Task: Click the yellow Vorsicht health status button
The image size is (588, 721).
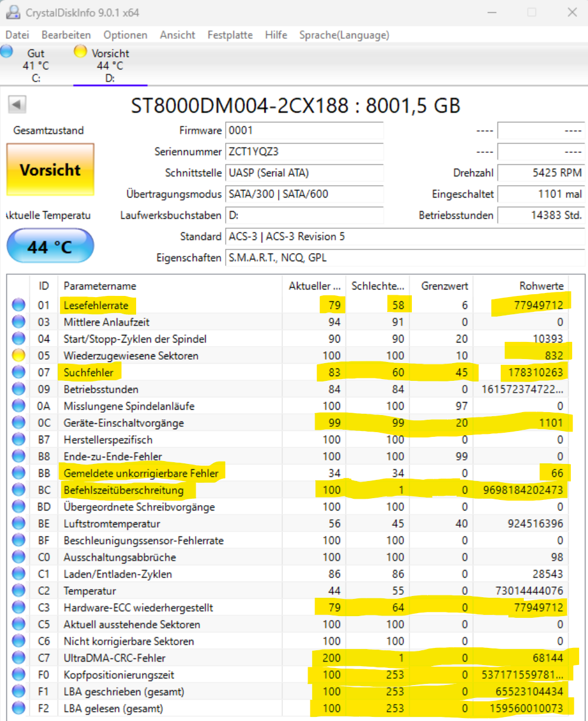Action: (51, 170)
